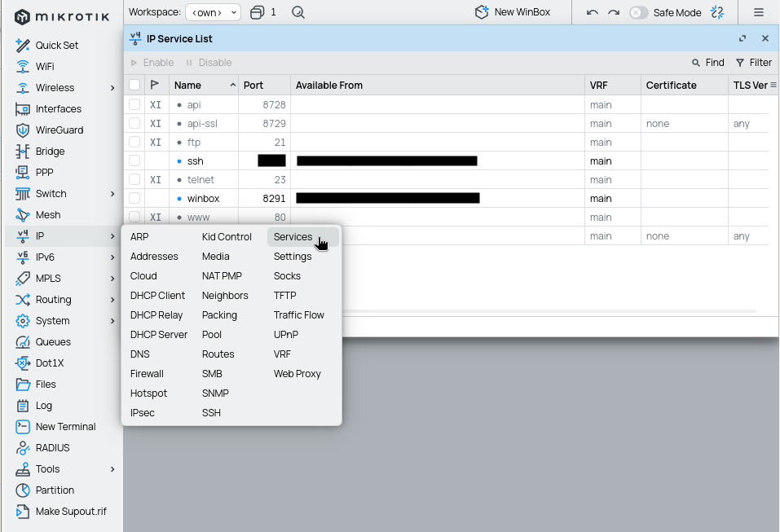The width and height of the screenshot is (780, 532).
Task: Expand the IPv6 submenu
Action: pos(112,257)
